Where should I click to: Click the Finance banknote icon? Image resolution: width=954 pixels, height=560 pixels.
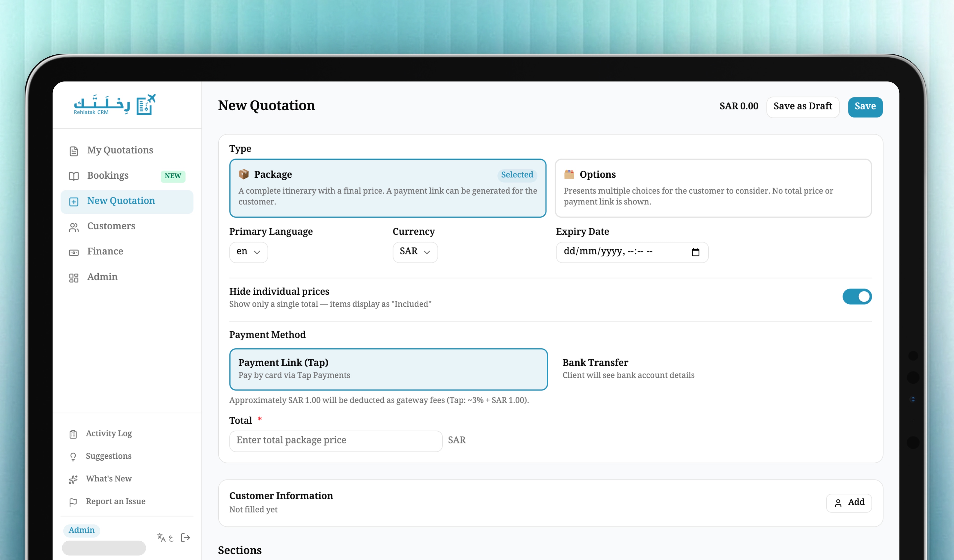[x=74, y=252]
